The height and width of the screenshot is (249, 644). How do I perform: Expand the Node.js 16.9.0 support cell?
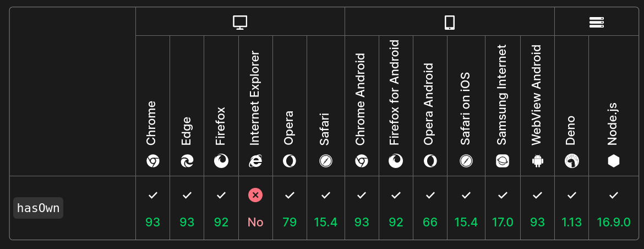614,208
